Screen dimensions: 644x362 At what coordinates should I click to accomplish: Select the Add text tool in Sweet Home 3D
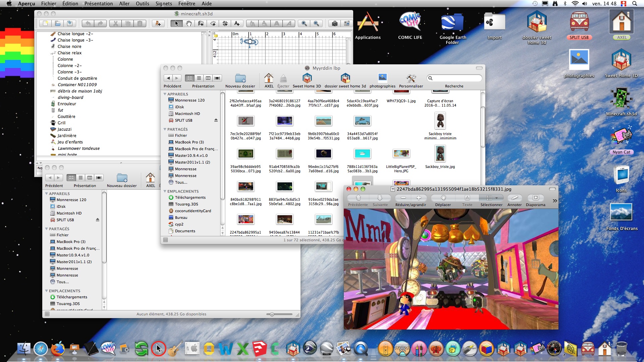click(x=237, y=23)
